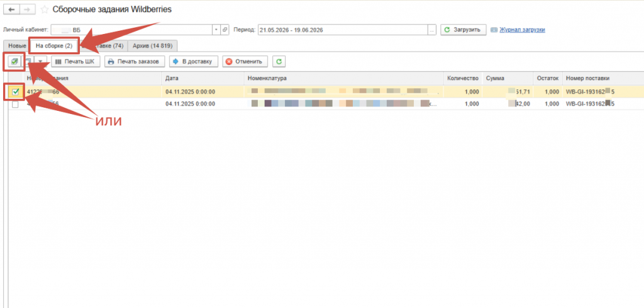This screenshot has height=308, width=644.
Task: Send selected orders В доставку
Action: [x=194, y=62]
